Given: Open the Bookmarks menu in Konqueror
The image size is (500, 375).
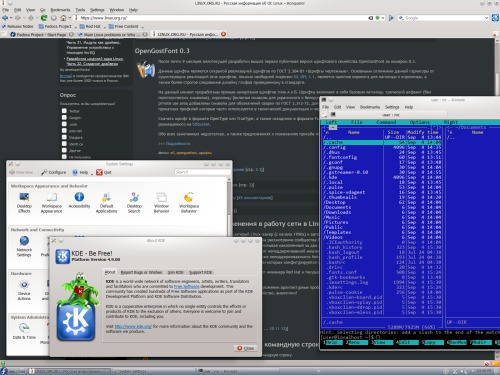Looking at the screenshot, I should click(60, 10).
